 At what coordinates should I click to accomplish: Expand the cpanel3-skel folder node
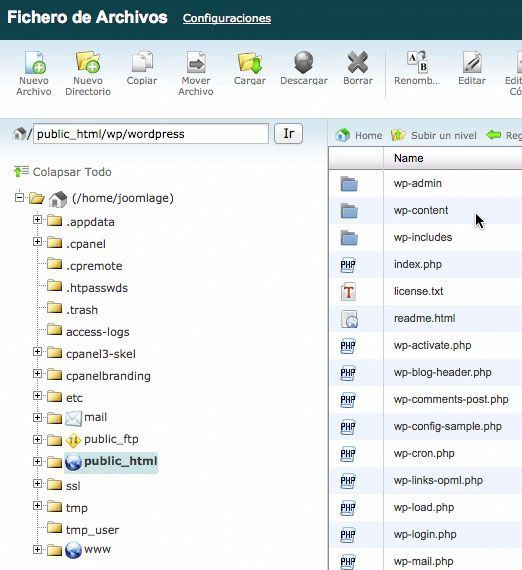[37, 352]
